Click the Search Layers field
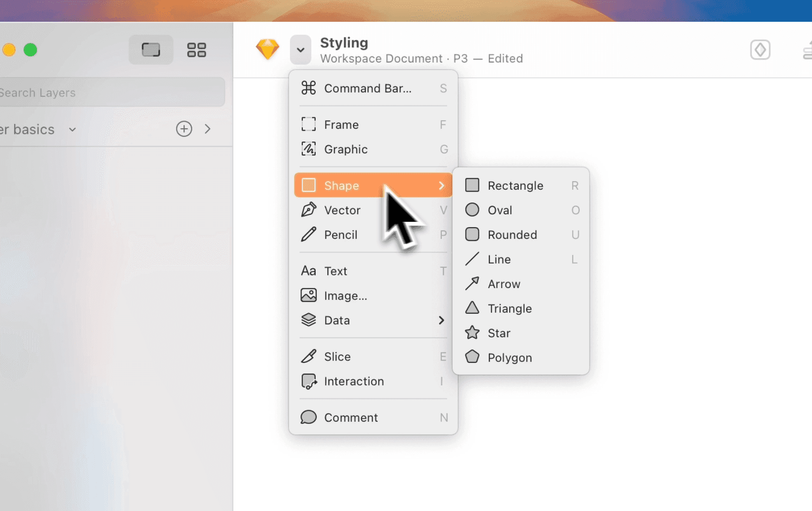 pos(111,92)
